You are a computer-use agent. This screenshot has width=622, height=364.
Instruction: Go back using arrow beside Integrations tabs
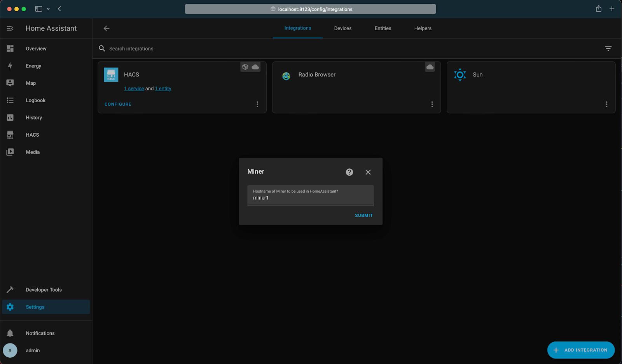(107, 28)
